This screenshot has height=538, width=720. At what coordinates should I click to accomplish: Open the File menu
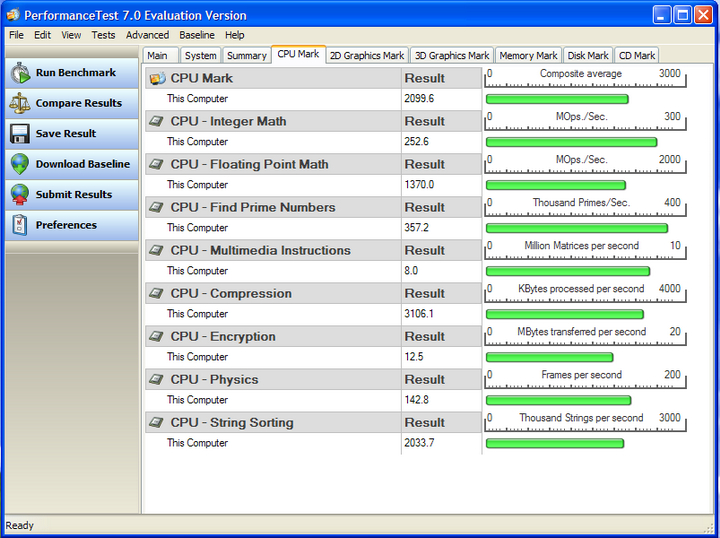tap(16, 35)
